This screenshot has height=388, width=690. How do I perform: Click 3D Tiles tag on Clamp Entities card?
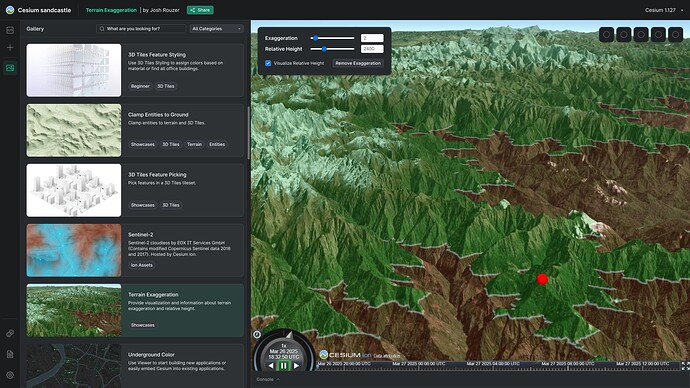(171, 144)
